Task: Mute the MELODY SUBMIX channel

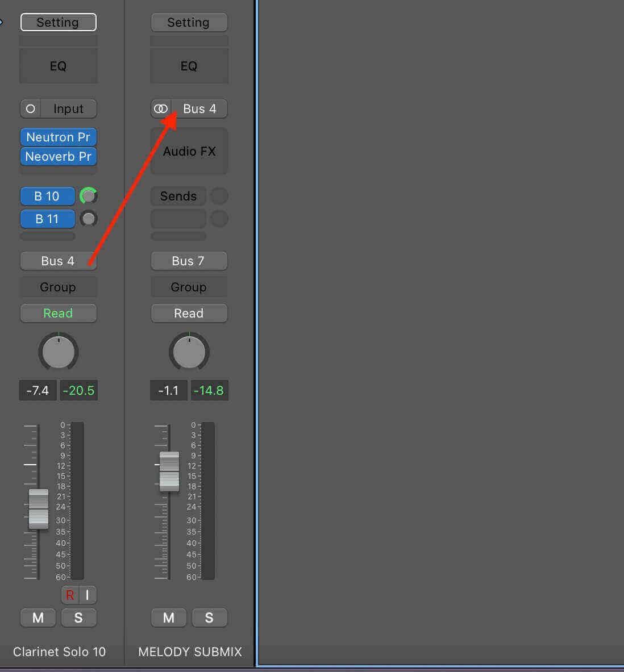Action: coord(169,617)
